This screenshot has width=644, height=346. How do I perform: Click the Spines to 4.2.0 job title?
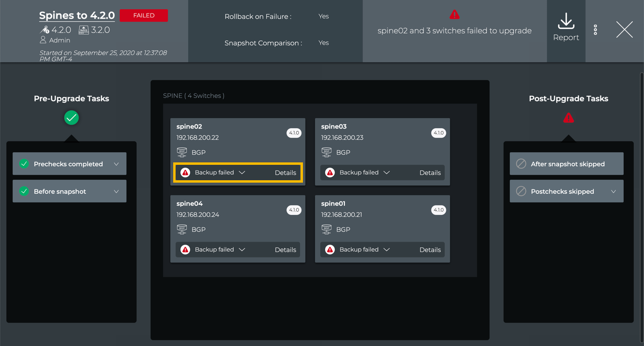(x=77, y=15)
